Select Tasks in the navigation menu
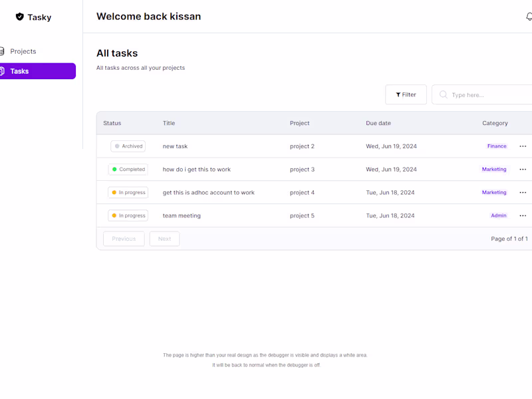 pyautogui.click(x=19, y=70)
